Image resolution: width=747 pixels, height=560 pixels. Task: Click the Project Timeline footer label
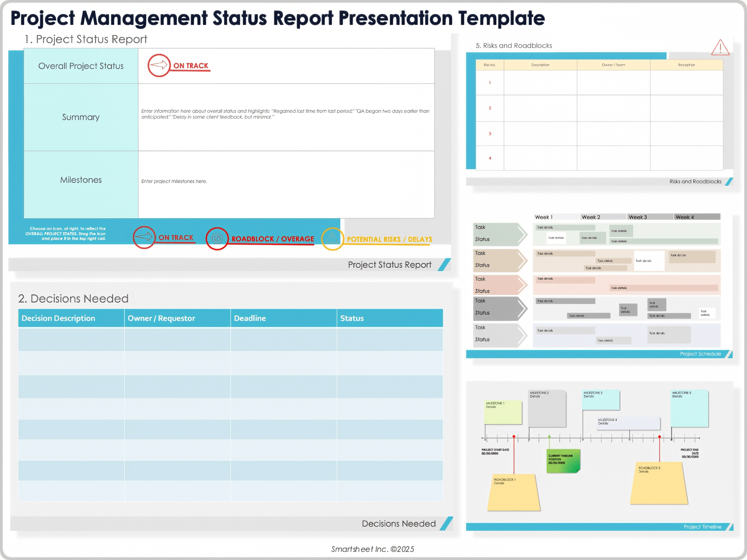pyautogui.click(x=703, y=526)
